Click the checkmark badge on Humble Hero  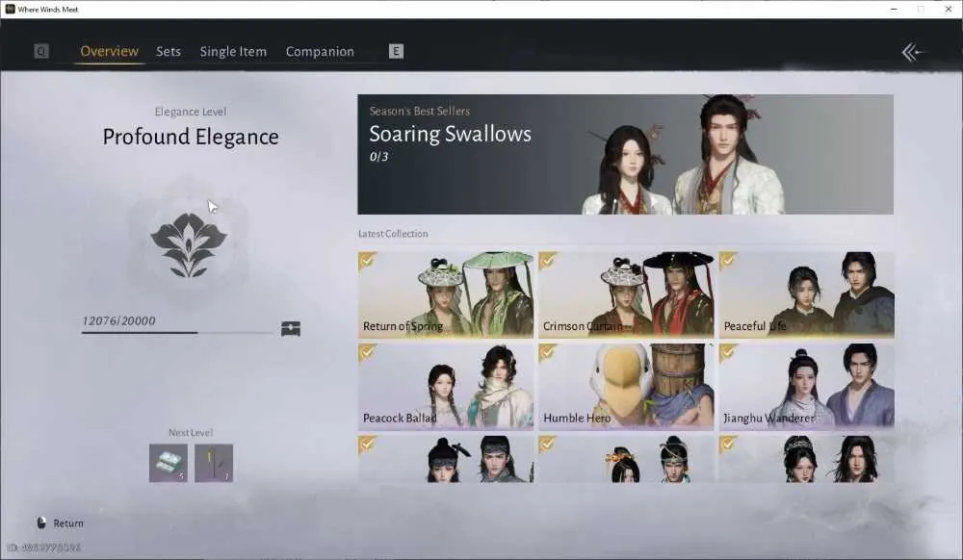(x=548, y=353)
